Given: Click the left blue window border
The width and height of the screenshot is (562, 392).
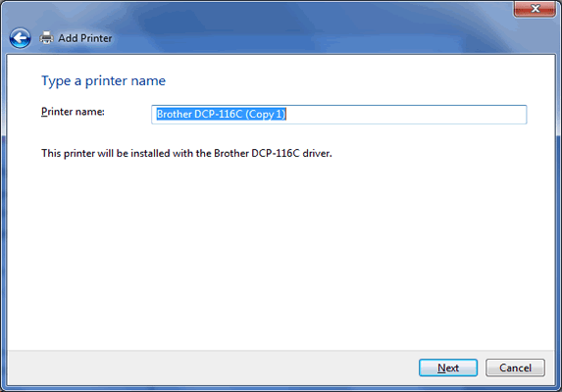Looking at the screenshot, I should (x=3, y=251).
